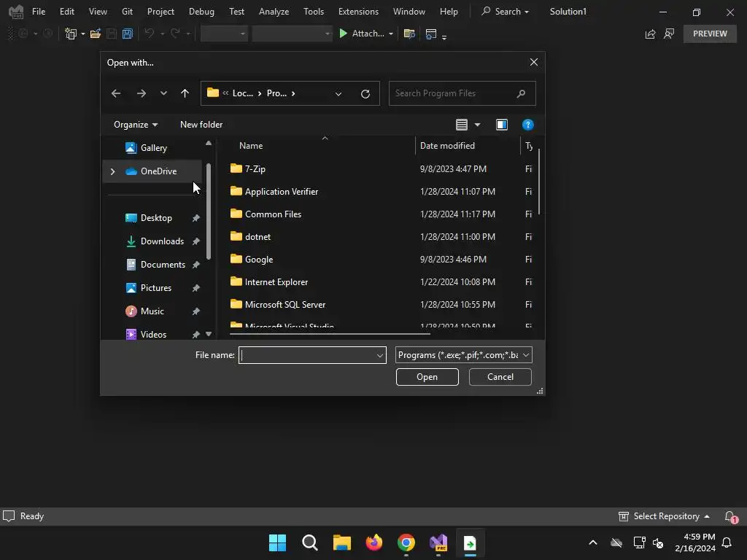Image resolution: width=747 pixels, height=560 pixels.
Task: Open the Organize dropdown menu
Action: coord(135,125)
